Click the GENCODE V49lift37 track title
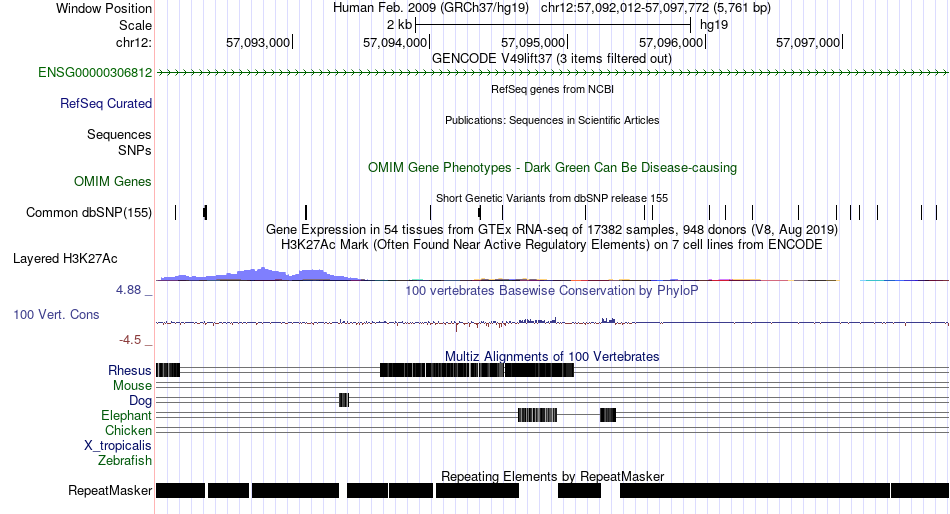The image size is (950, 514). tap(552, 59)
